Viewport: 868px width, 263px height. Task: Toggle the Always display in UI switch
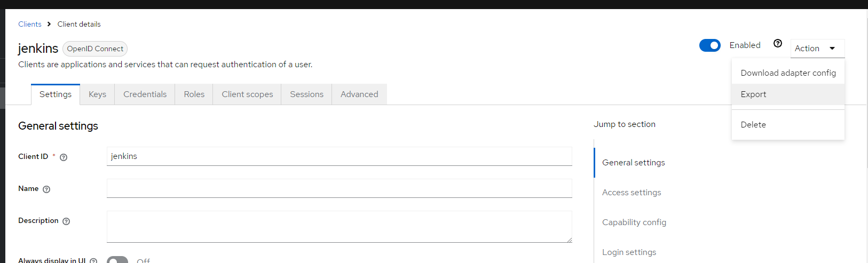tap(117, 260)
